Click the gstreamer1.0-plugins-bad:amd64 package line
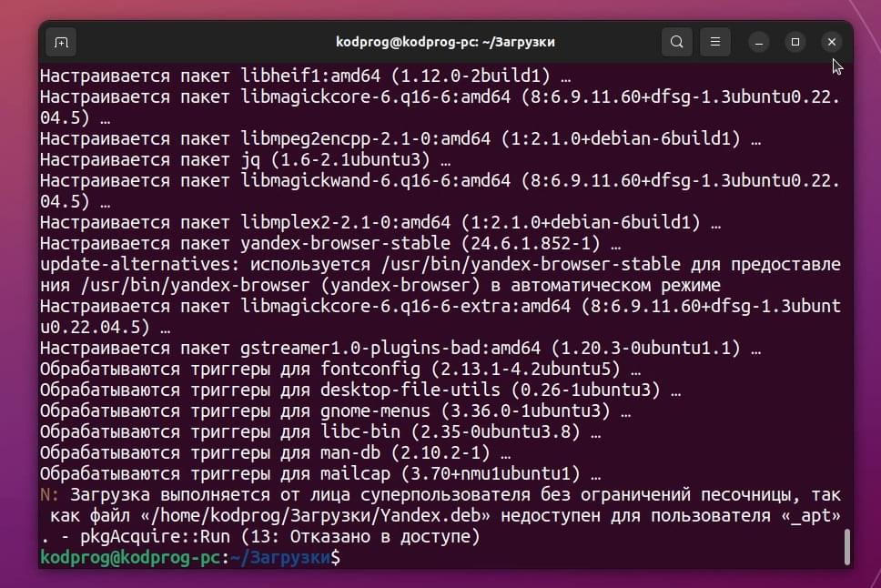Viewport: 881px width, 588px height. pos(400,348)
